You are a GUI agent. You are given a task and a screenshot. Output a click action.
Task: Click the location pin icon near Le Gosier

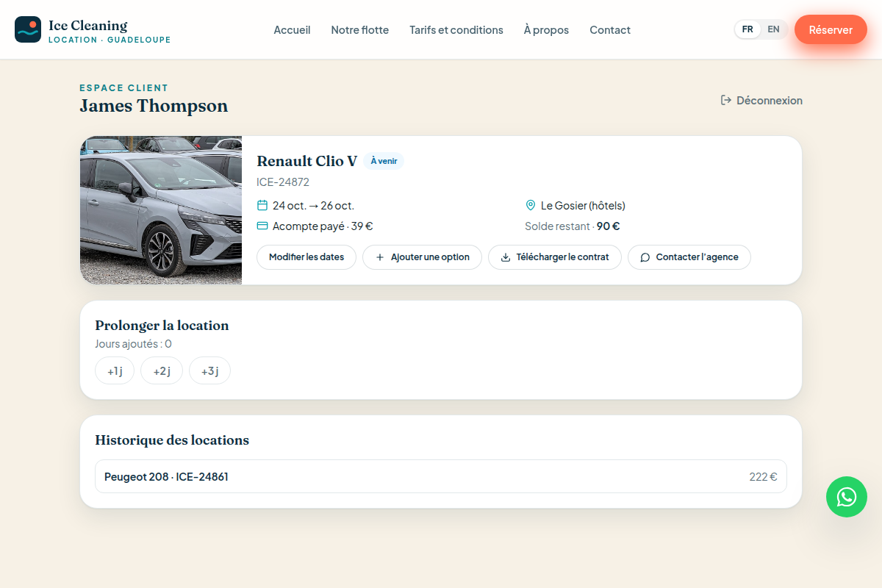coord(531,205)
